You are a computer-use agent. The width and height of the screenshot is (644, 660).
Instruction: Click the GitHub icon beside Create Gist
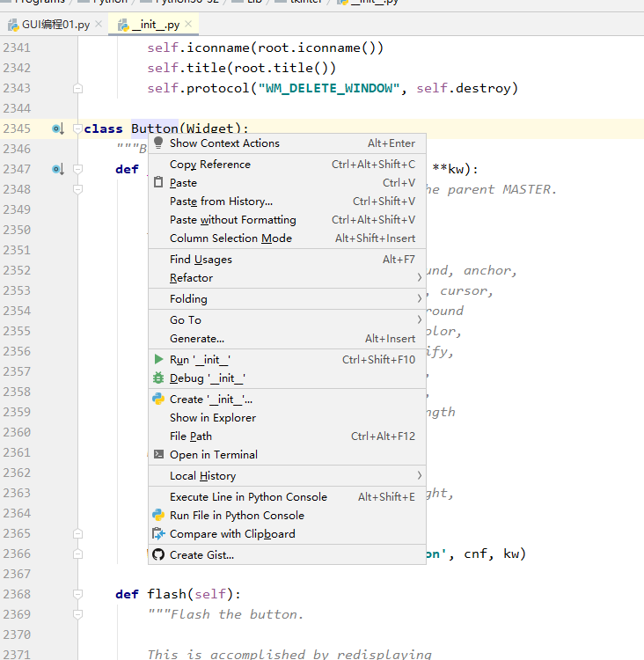click(x=158, y=554)
